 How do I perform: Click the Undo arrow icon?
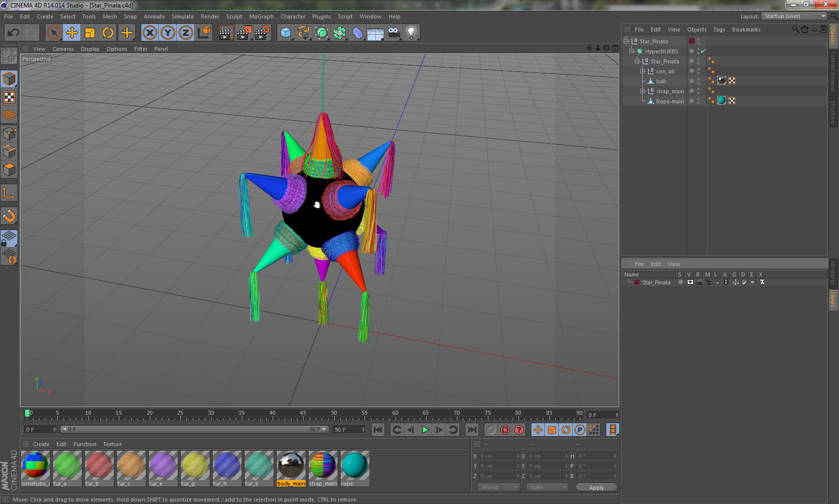pyautogui.click(x=13, y=33)
